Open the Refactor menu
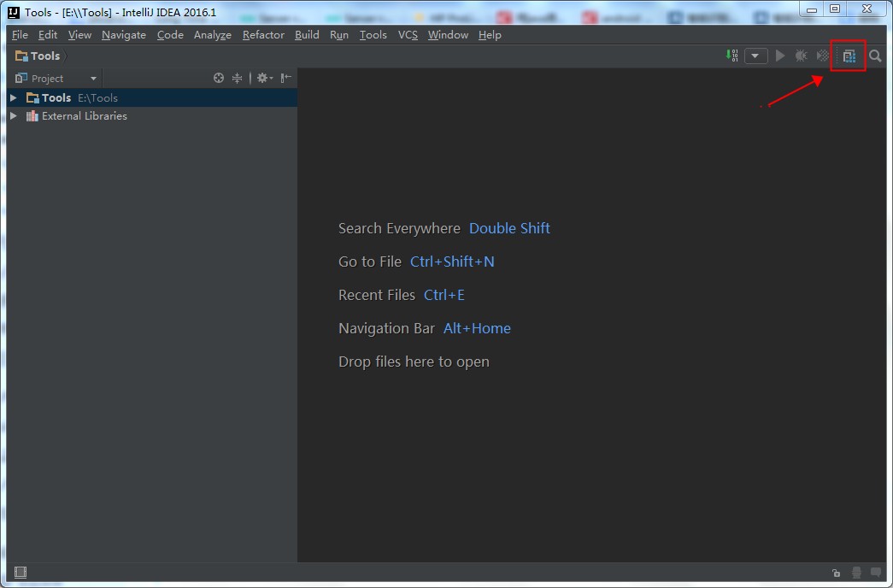893x588 pixels. tap(263, 35)
